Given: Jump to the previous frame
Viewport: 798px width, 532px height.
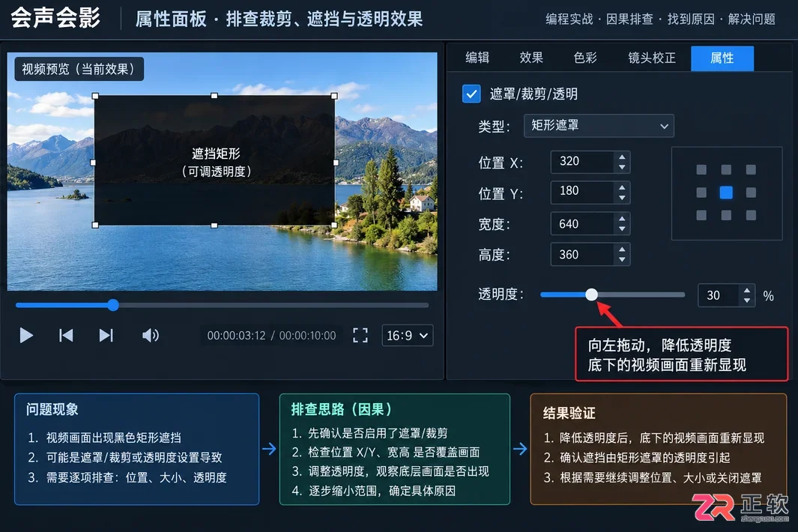Looking at the screenshot, I should [x=66, y=336].
